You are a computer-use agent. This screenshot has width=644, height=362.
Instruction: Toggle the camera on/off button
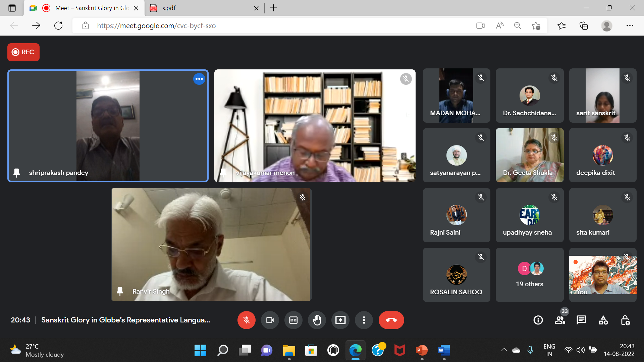(270, 320)
